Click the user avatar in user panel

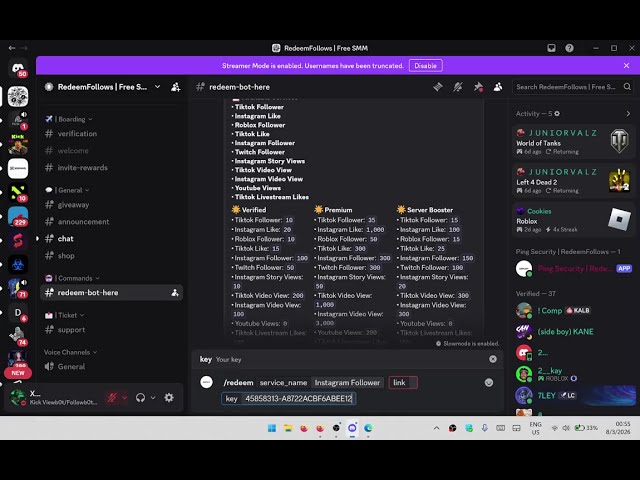[x=18, y=398]
